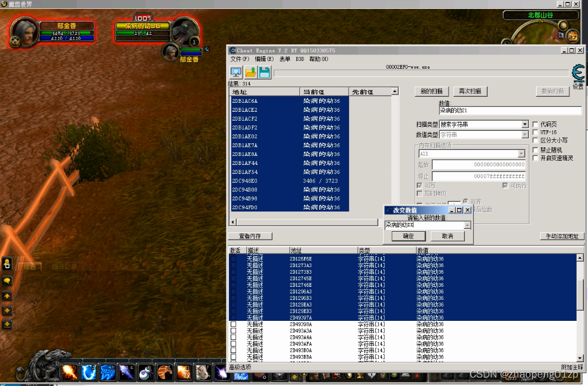This screenshot has width=588, height=386.
Task: Click the gargoyle action bar end cap
Action: [43, 366]
